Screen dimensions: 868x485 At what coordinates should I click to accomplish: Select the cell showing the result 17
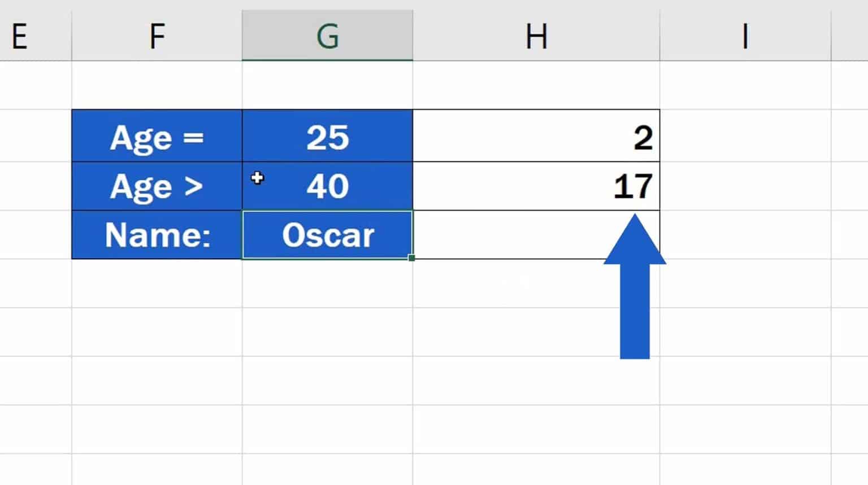tap(536, 186)
